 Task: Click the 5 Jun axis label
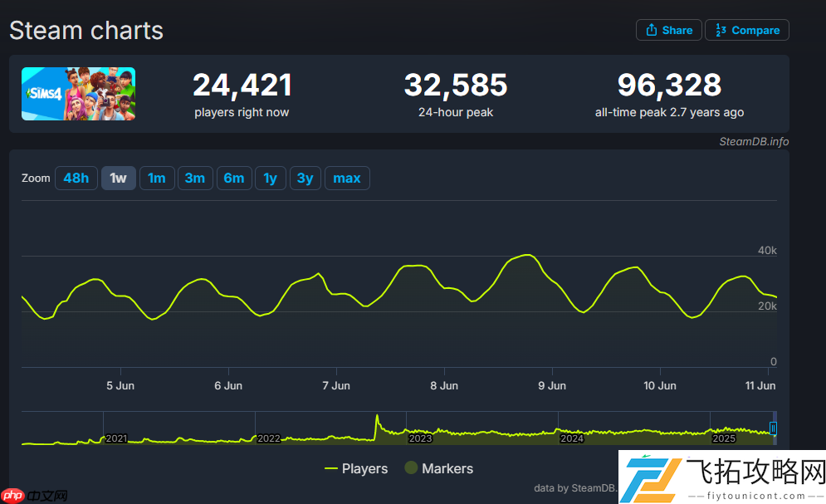120,385
